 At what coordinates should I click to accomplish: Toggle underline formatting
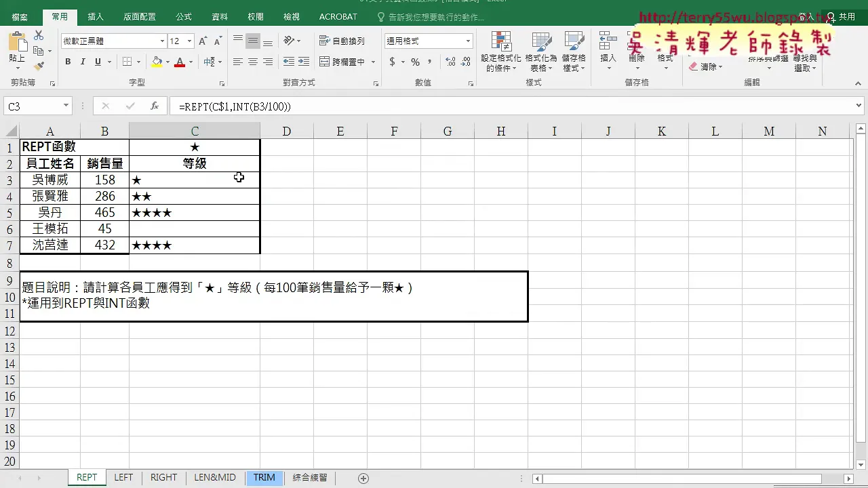pos(98,62)
